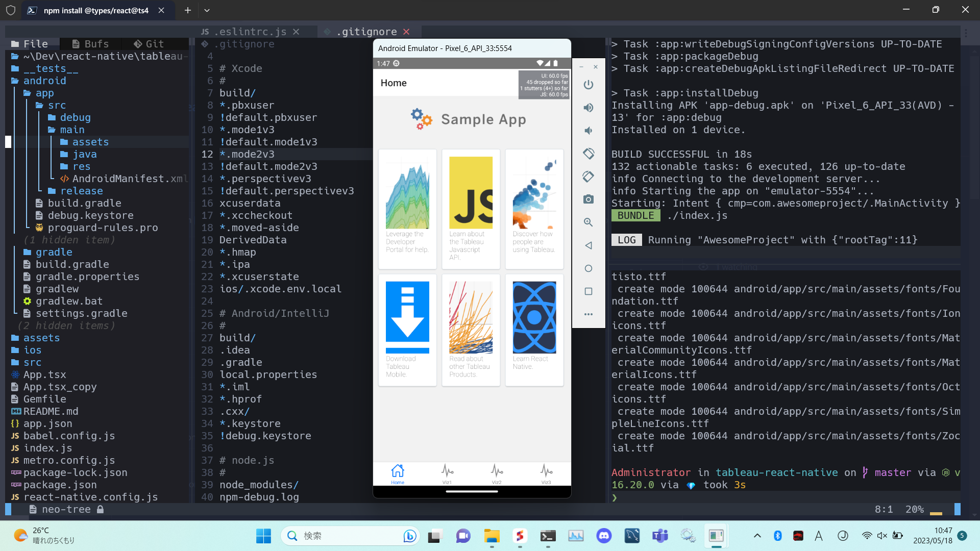Open Microsoft Teams from the taskbar
This screenshot has height=551, width=980.
pos(659,536)
